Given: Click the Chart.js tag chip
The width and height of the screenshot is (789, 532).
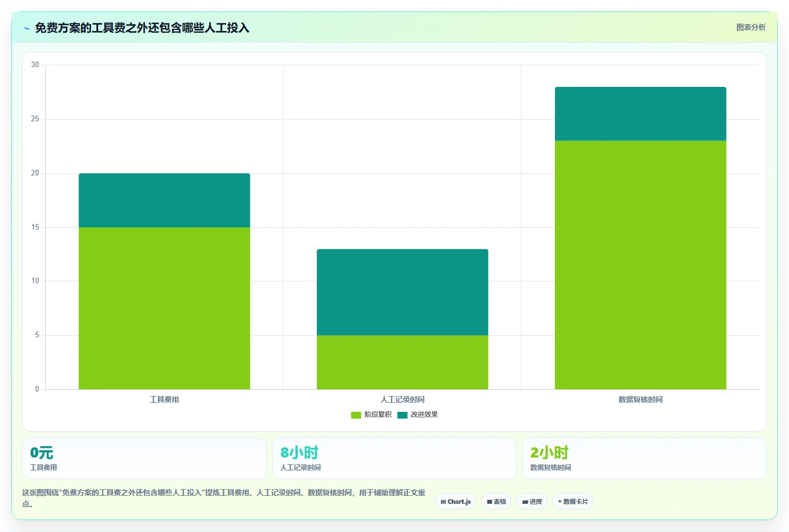Looking at the screenshot, I should (x=456, y=502).
